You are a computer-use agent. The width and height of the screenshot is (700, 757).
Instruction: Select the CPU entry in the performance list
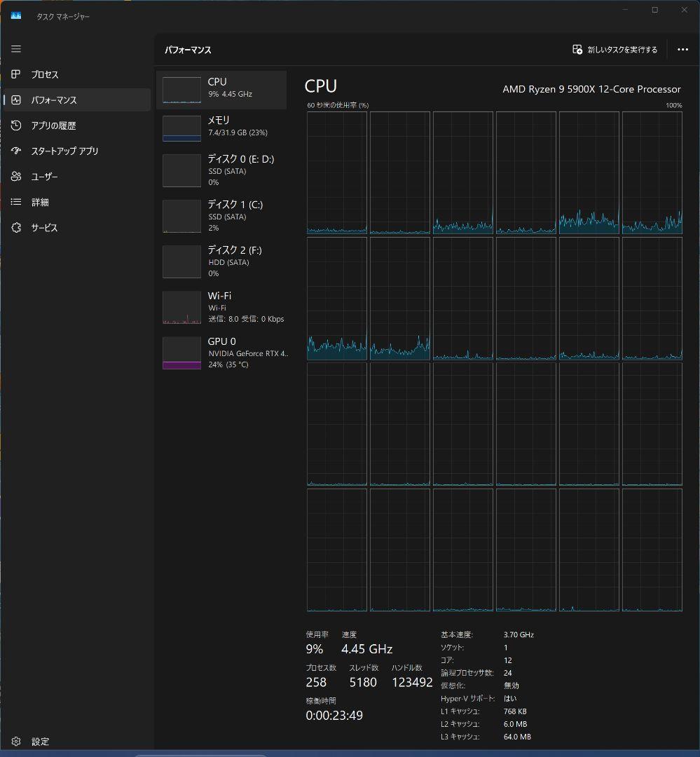[221, 90]
